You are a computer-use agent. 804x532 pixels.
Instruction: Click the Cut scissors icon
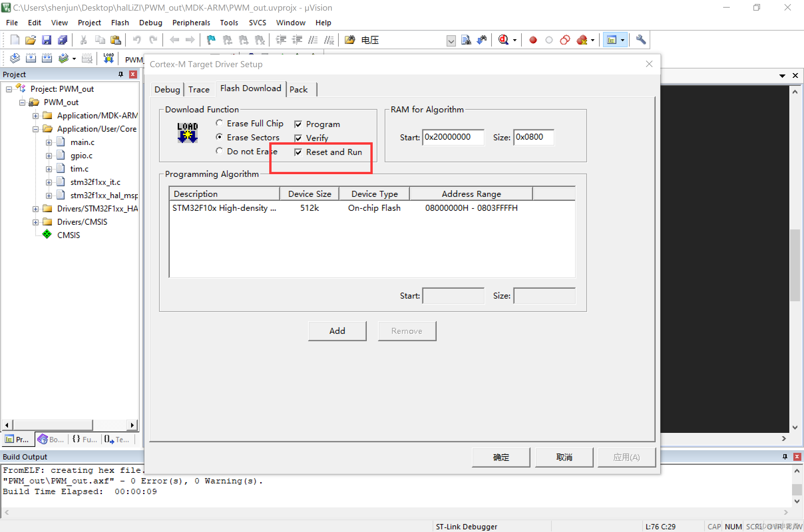tap(84, 40)
